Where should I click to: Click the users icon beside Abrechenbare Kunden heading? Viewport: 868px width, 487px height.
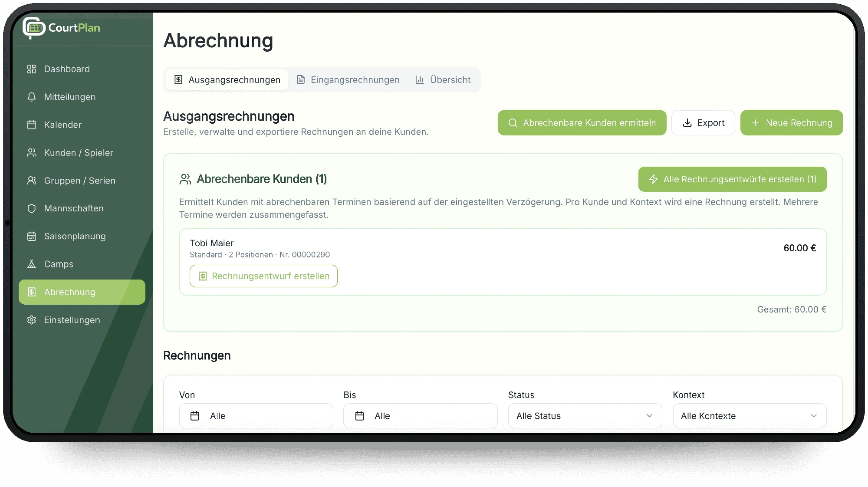coord(185,179)
